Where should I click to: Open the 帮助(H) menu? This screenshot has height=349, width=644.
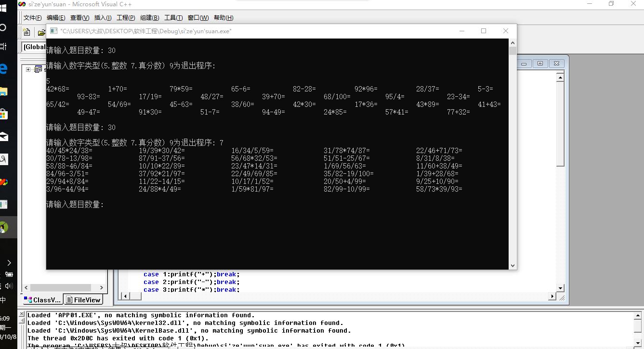click(223, 18)
